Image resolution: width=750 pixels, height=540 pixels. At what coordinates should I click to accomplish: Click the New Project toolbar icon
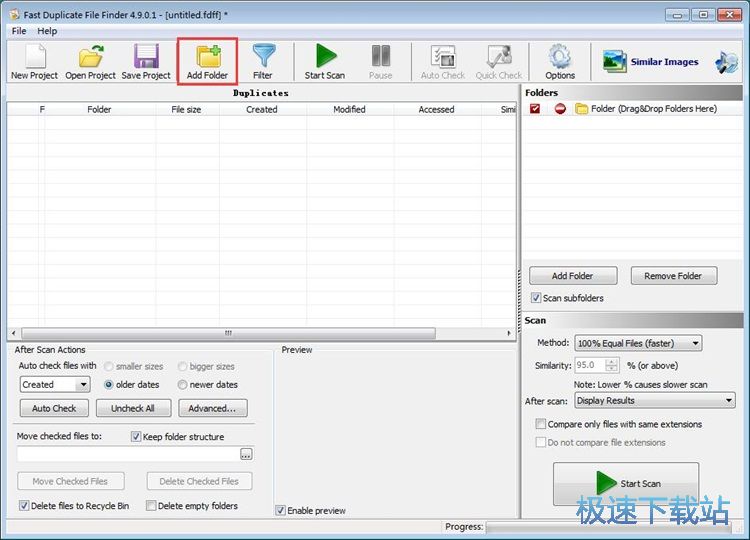coord(34,61)
